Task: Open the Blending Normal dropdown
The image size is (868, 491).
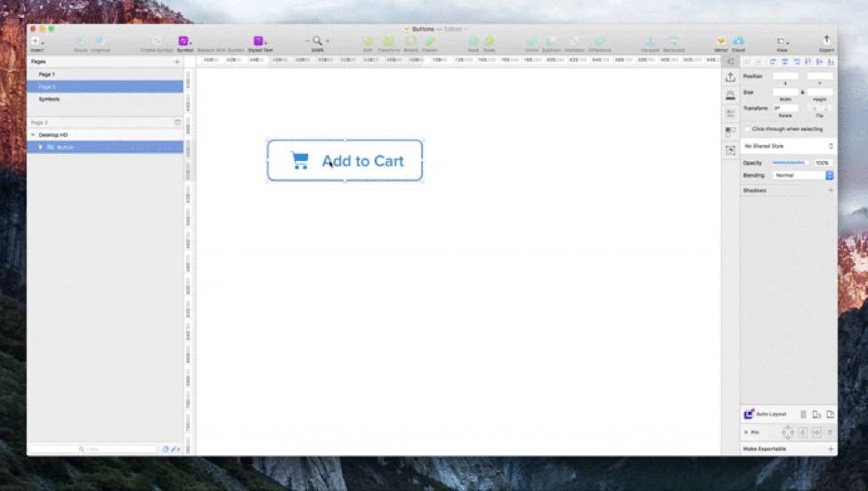Action: (803, 175)
